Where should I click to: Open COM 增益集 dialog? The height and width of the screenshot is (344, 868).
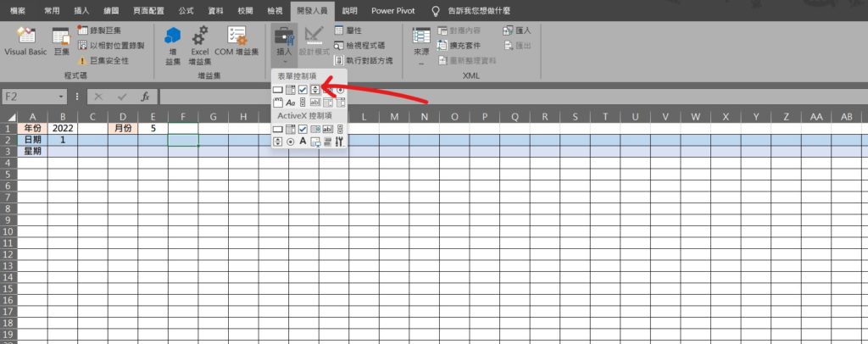click(237, 42)
